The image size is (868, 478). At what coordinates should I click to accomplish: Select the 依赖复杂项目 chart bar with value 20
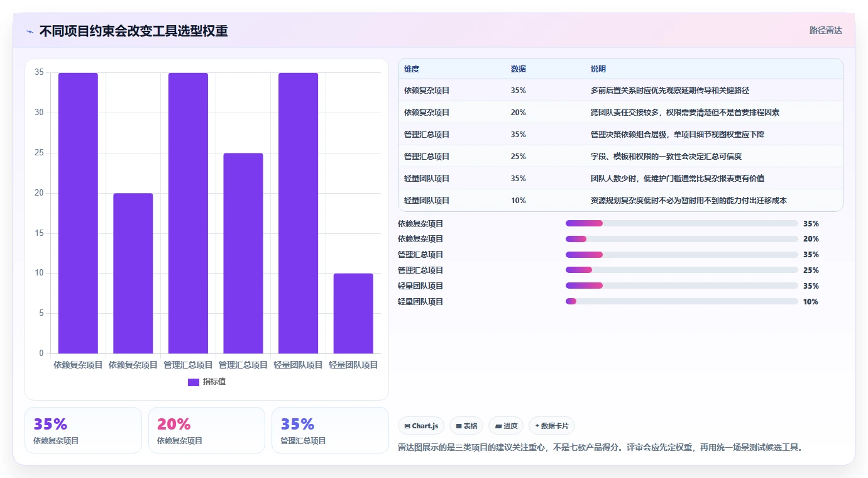(133, 273)
